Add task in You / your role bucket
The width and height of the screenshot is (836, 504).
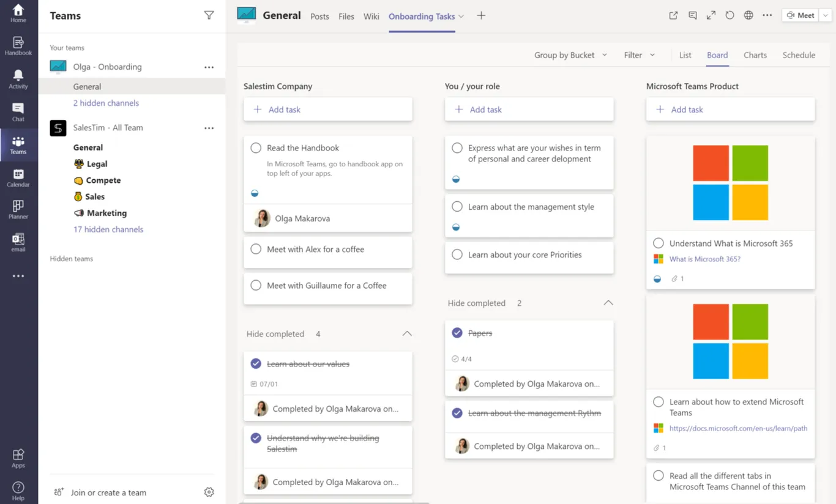[x=529, y=109]
